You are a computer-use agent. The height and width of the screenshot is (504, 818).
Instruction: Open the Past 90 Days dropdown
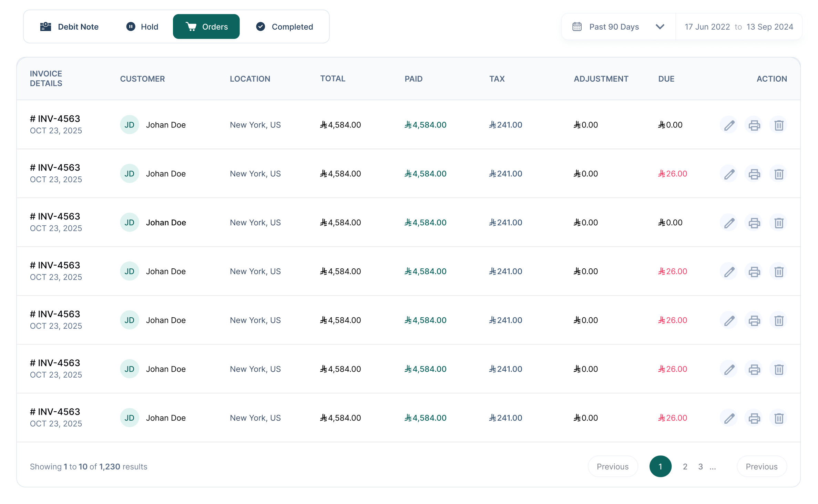click(618, 27)
